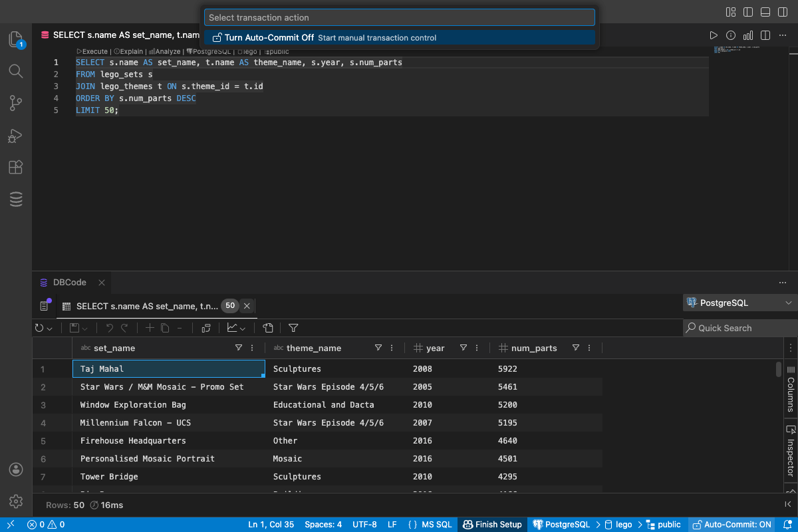Undo changes in the results grid
798x532 pixels.
tap(110, 327)
